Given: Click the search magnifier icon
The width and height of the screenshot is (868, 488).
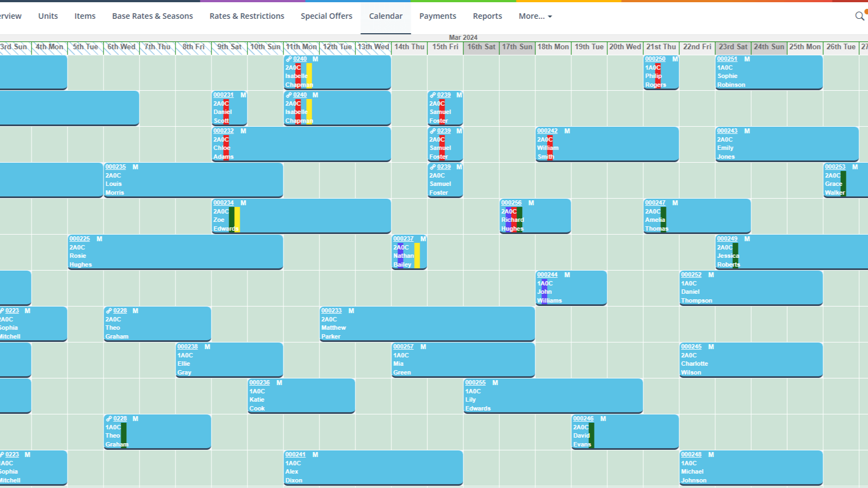Looking at the screenshot, I should (859, 16).
